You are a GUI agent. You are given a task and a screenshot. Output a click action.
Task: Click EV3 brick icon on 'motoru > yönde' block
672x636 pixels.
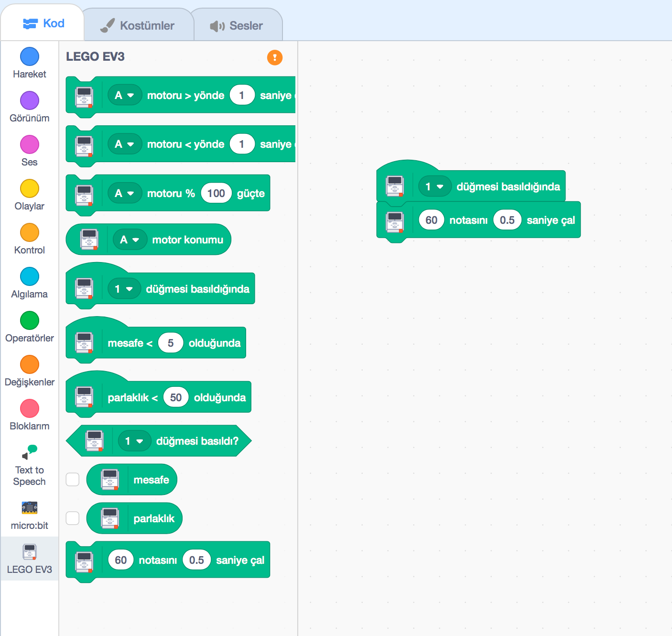tap(84, 97)
